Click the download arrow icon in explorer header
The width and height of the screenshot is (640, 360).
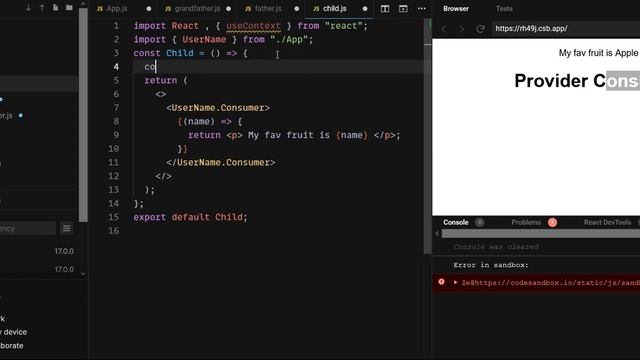tap(28, 8)
